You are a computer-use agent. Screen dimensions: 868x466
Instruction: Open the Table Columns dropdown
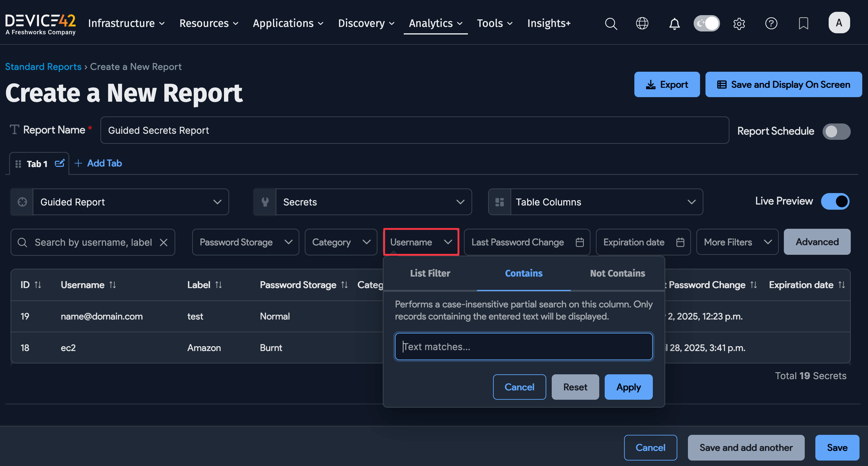pyautogui.click(x=595, y=202)
